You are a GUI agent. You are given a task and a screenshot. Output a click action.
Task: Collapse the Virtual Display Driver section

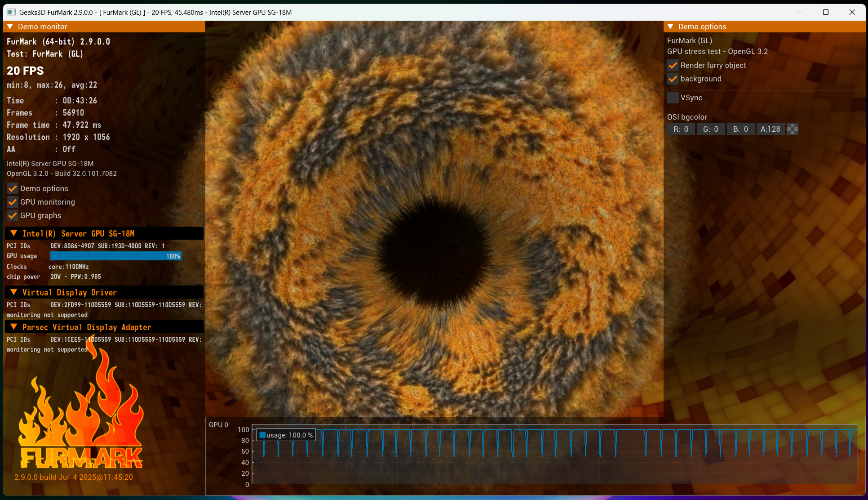point(14,292)
